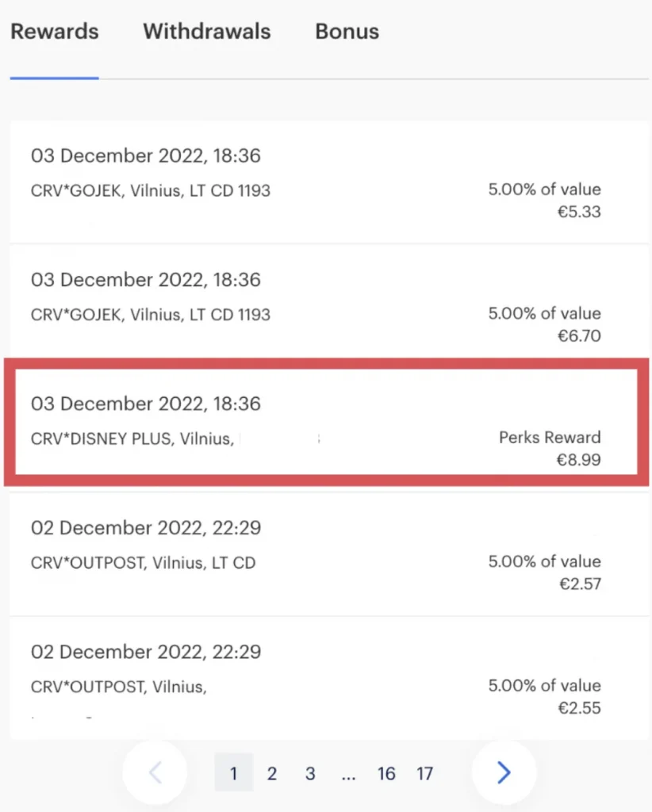Click the previous page arrow
Screen dimensions: 652x812
[x=155, y=773]
